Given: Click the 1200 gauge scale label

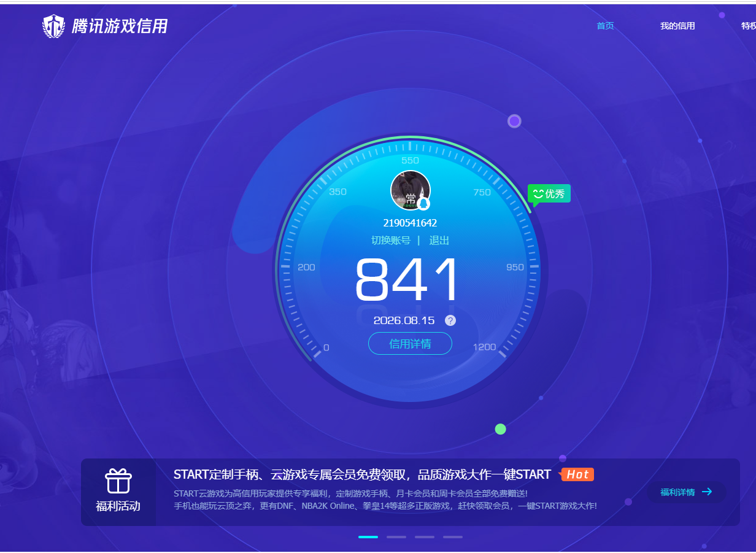Looking at the screenshot, I should pyautogui.click(x=484, y=347).
